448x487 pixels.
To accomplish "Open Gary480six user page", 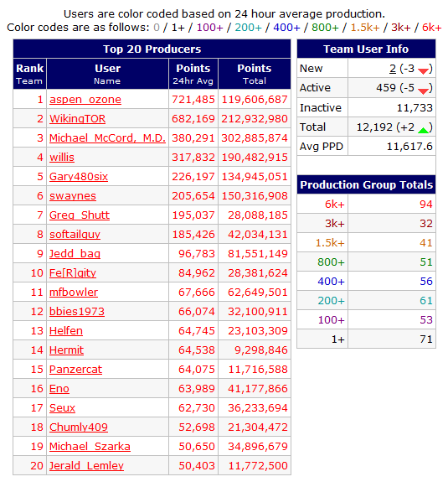I will [79, 177].
